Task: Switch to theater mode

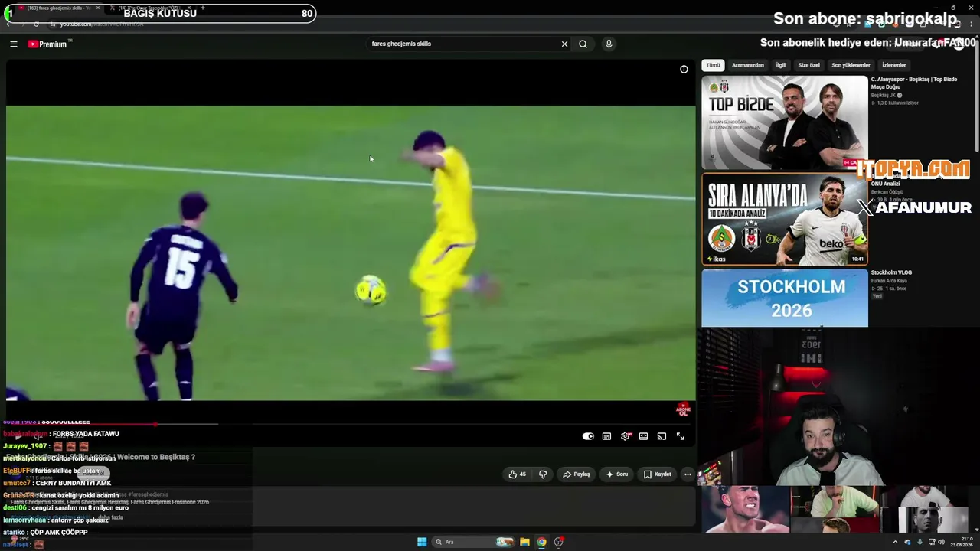Action: tap(643, 436)
